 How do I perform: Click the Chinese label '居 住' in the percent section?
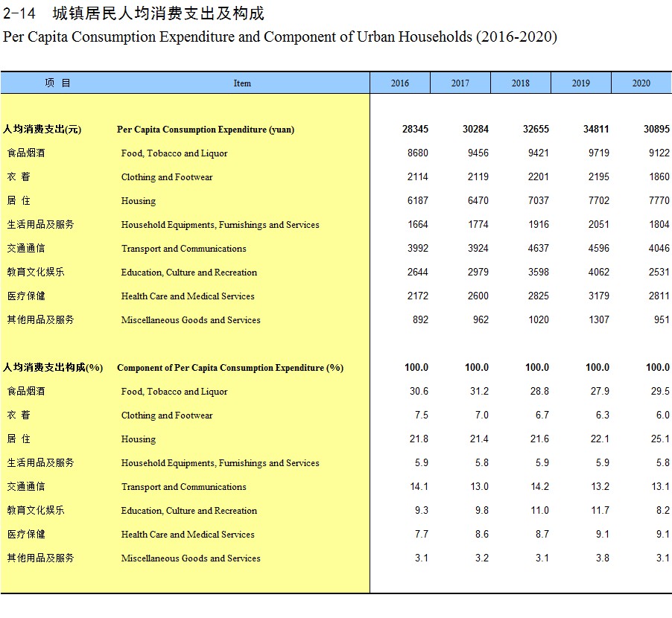click(x=19, y=439)
